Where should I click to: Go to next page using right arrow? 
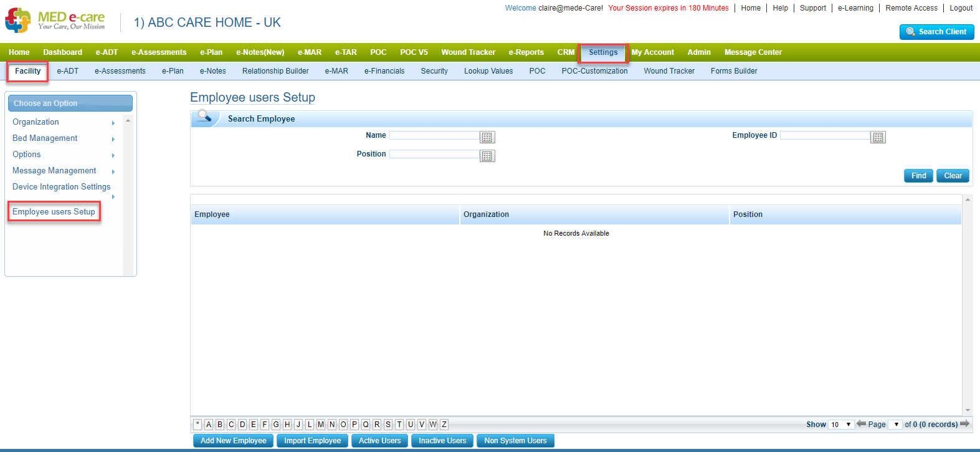tap(964, 424)
